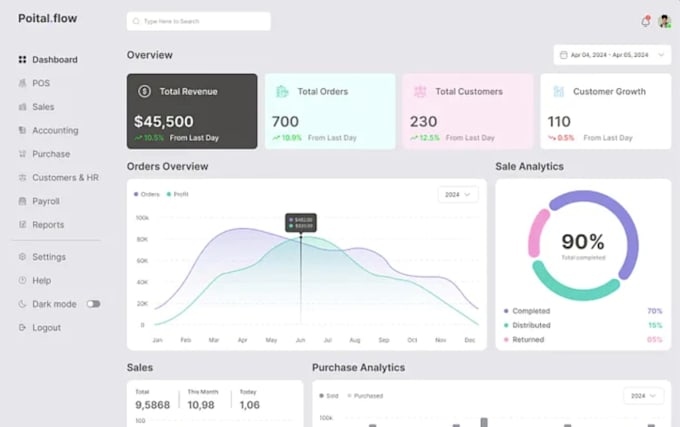Select the Total Customers card
This screenshot has height=427, width=680.
(x=468, y=111)
